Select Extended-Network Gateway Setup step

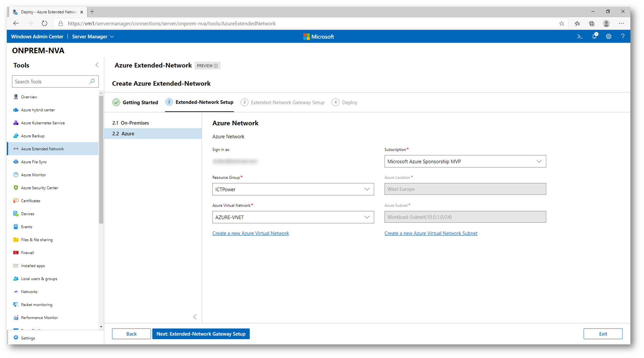click(283, 102)
